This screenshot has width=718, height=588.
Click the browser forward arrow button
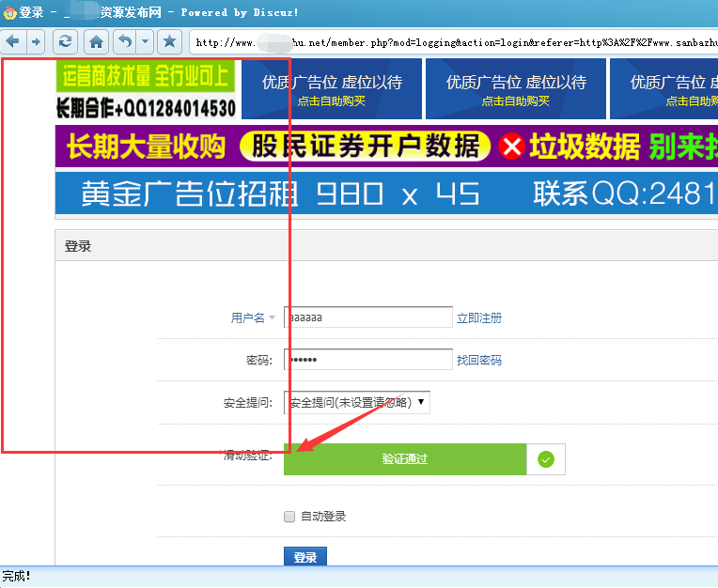(x=35, y=41)
